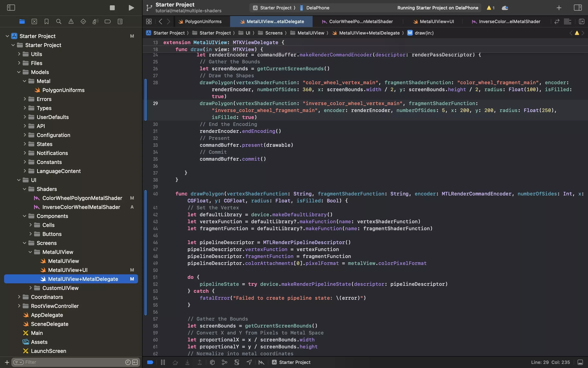Switch to the PolygonUniforms tab

(x=200, y=21)
